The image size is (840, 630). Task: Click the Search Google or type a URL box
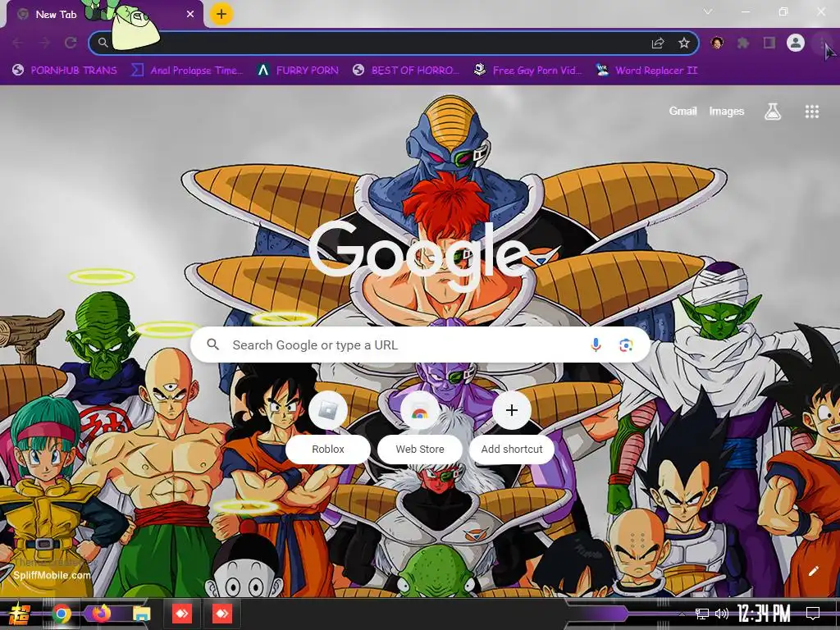(421, 345)
